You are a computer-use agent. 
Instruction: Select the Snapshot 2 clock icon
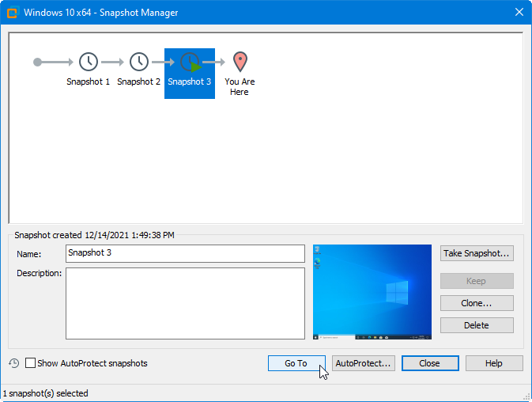pyautogui.click(x=139, y=62)
